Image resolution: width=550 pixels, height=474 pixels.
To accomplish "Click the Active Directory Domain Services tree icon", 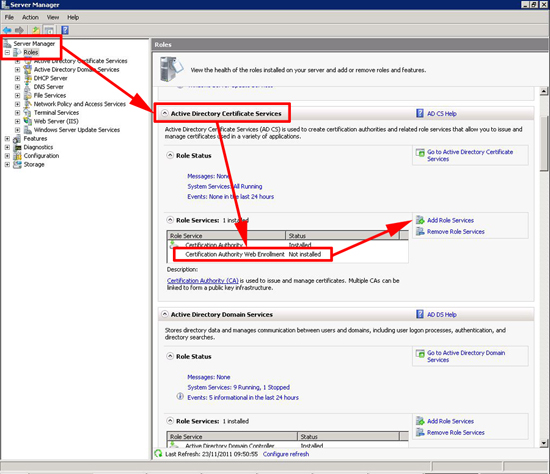I will 28,69.
